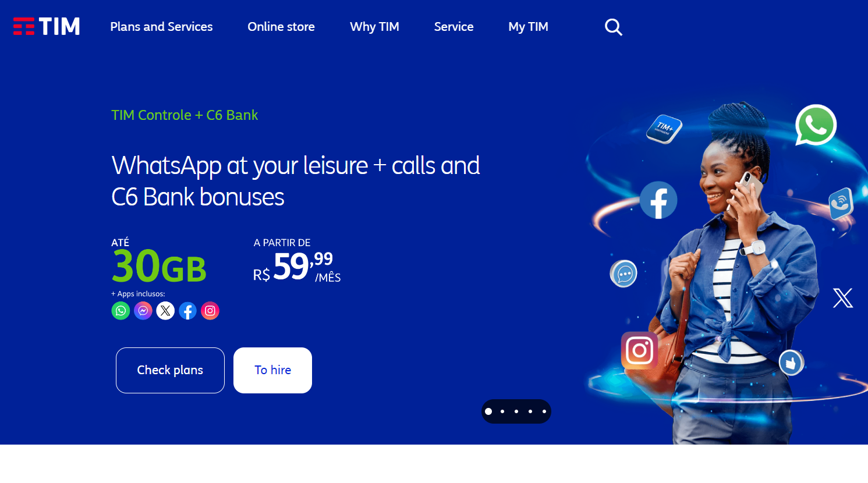This screenshot has width=868, height=483.
Task: Click the large WhatsApp bubble in banner image
Action: [816, 125]
